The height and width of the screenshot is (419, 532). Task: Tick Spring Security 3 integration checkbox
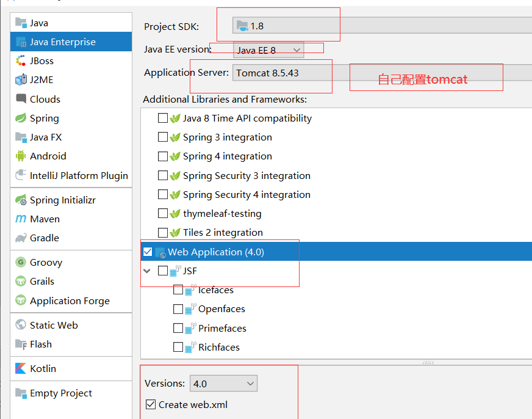coord(163,175)
